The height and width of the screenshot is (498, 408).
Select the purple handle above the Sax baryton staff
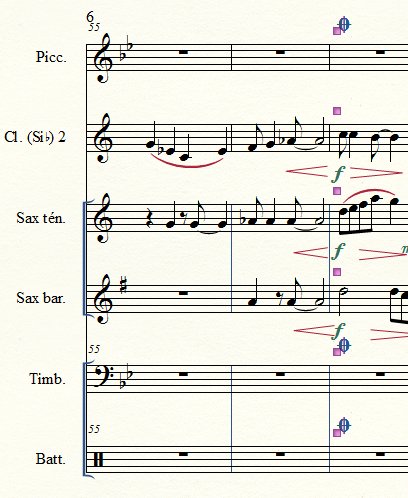(337, 272)
